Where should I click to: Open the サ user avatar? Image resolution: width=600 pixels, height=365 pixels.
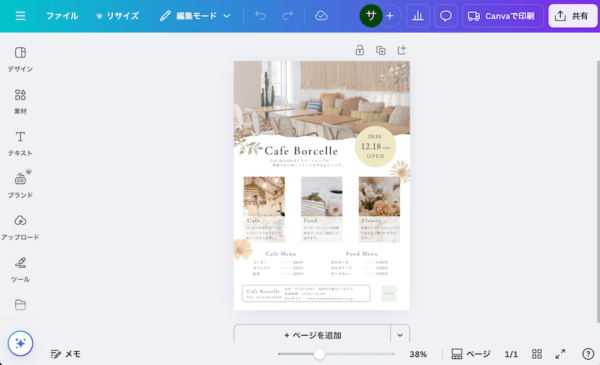[371, 16]
